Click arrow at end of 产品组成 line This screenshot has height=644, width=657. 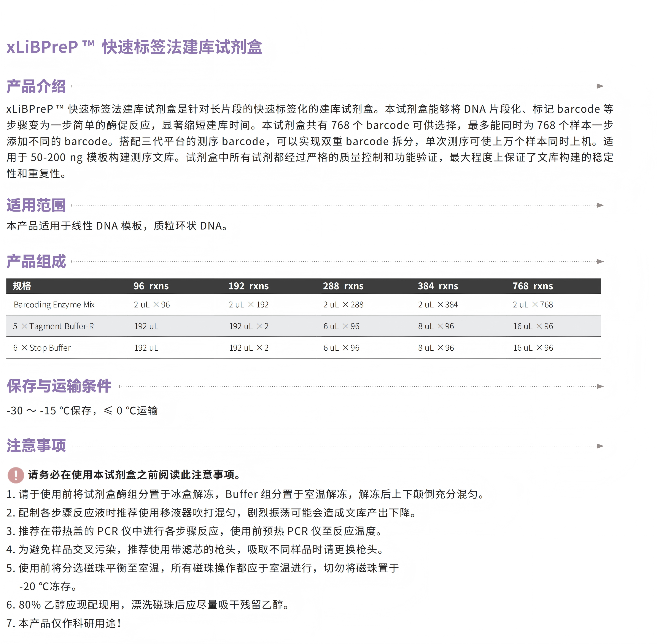[600, 261]
